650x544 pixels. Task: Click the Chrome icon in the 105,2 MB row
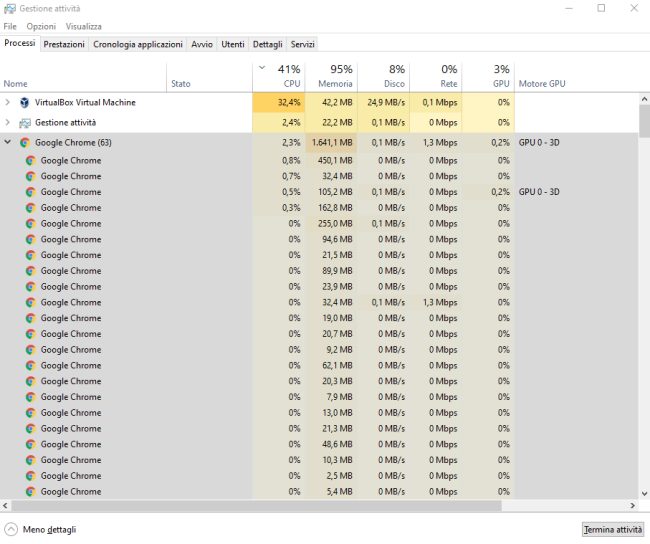point(31,192)
